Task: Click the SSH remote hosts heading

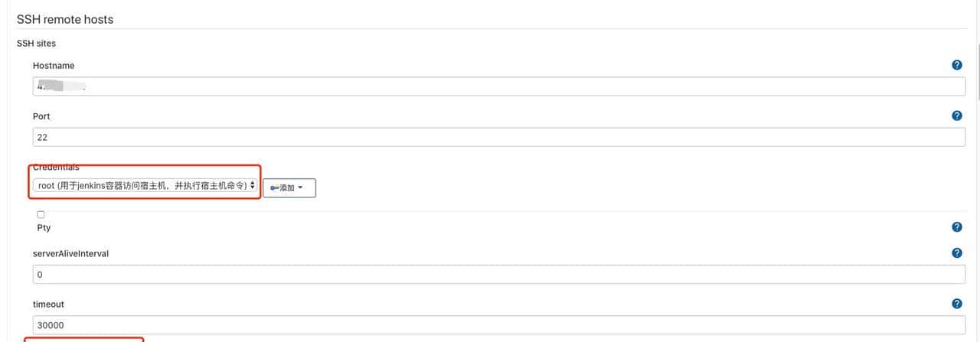Action: 65,20
